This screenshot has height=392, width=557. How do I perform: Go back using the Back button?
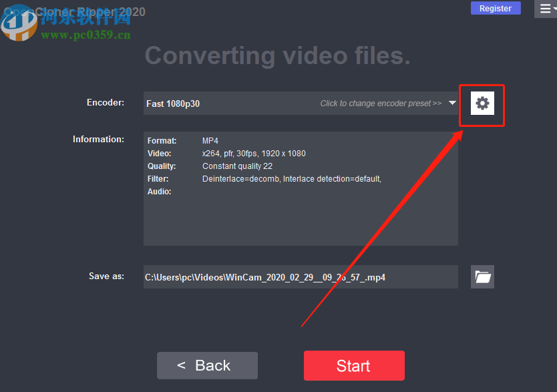pos(207,365)
